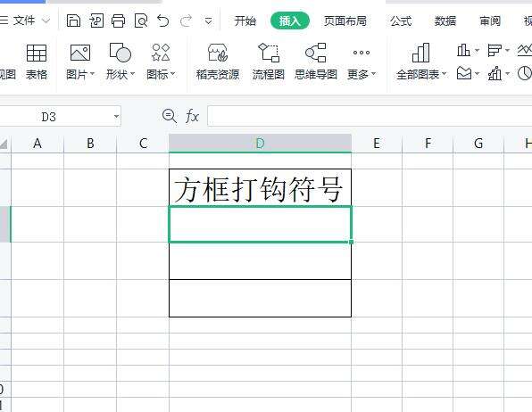Click the Print icon
Viewport: 532px width, 412px height.
tap(118, 21)
